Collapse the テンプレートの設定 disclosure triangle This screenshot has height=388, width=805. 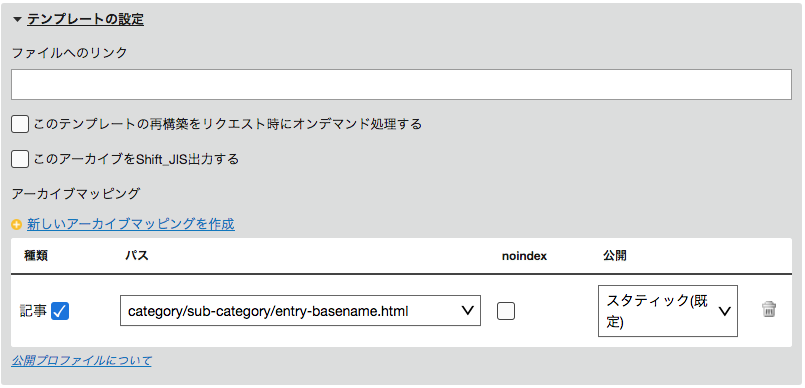point(18,20)
